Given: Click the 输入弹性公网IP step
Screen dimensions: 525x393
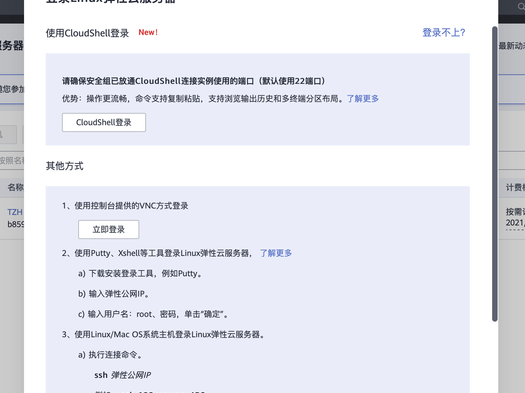Looking at the screenshot, I should pos(114,294).
